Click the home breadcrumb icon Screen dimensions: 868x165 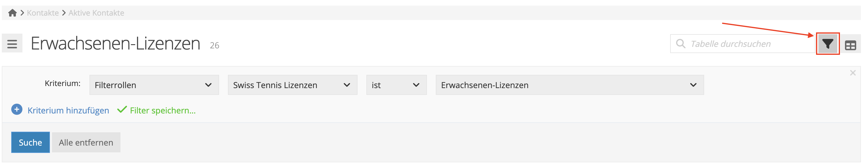pos(12,13)
